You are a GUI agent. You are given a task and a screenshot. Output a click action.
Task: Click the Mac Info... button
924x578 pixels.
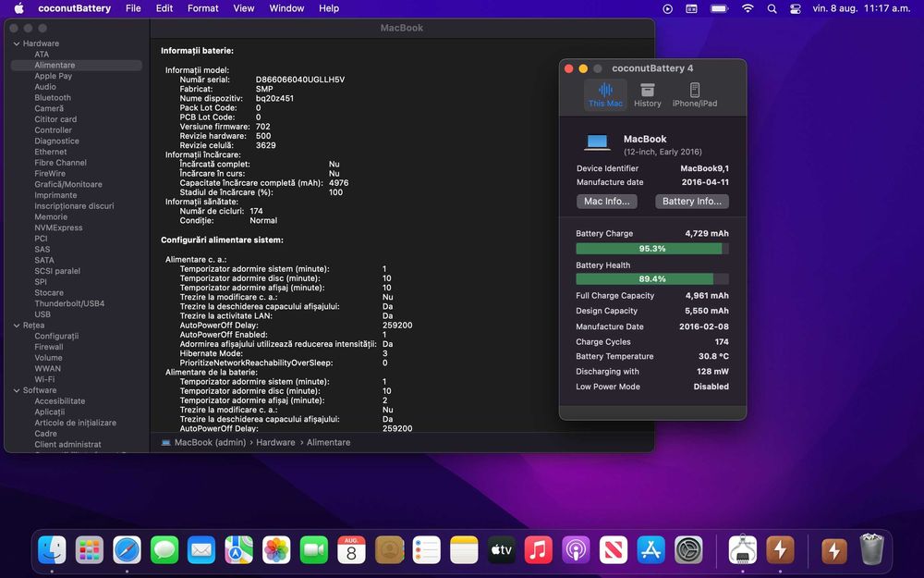point(606,201)
